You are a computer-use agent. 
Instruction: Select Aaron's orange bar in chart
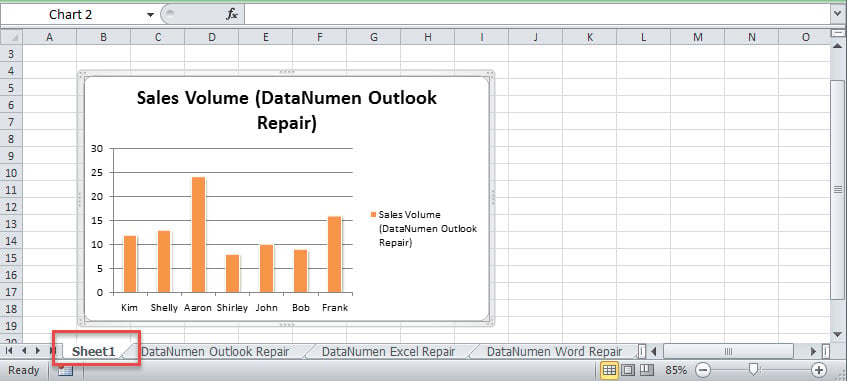tap(198, 235)
